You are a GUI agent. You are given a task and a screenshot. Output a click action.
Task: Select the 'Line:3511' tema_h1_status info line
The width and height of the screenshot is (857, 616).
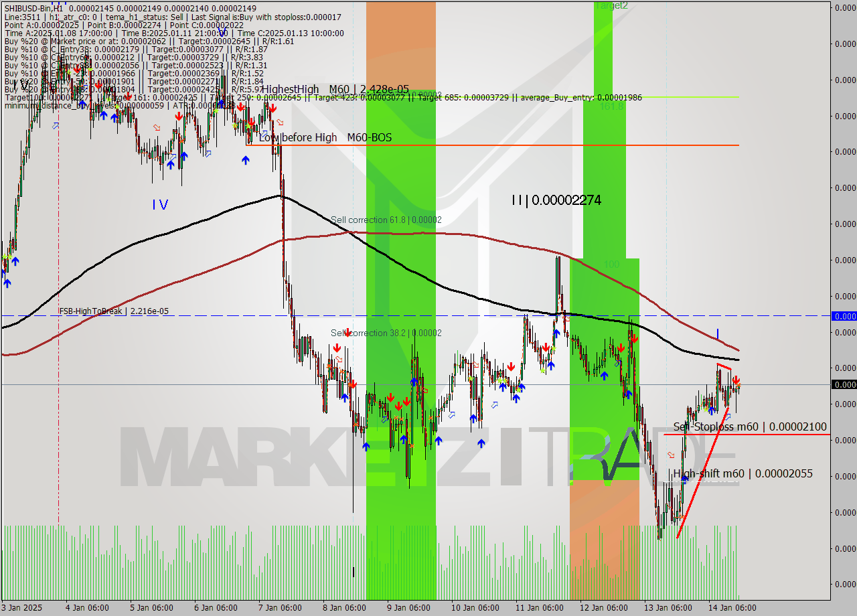point(173,17)
